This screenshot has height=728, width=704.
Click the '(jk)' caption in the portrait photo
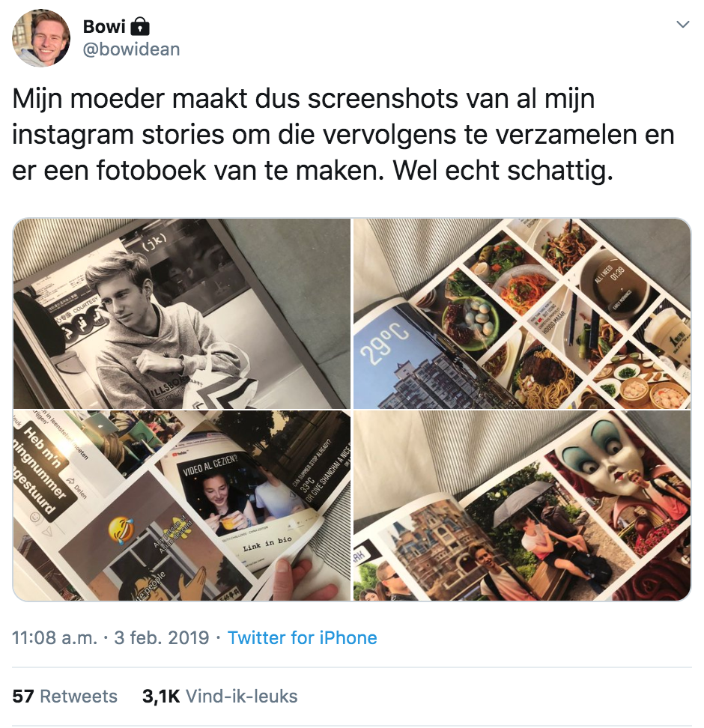click(x=154, y=243)
